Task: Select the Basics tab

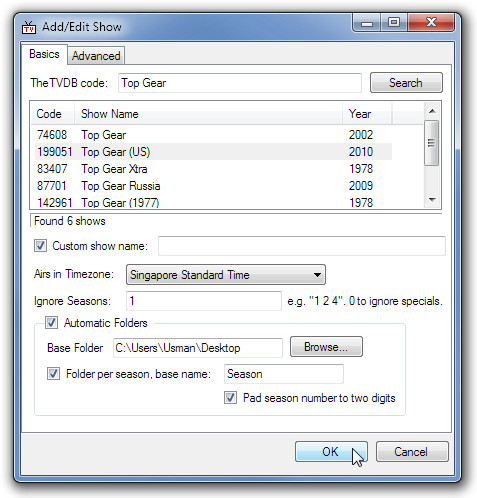Action: [x=44, y=54]
